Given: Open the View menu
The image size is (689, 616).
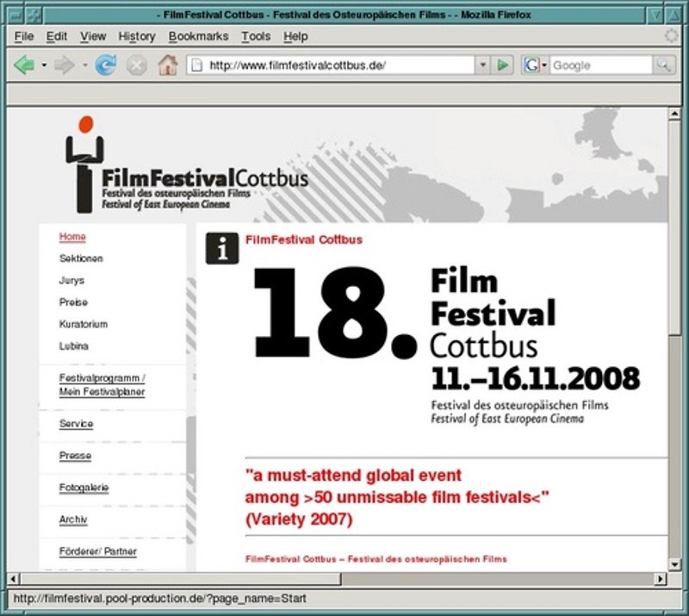Looking at the screenshot, I should 93,36.
